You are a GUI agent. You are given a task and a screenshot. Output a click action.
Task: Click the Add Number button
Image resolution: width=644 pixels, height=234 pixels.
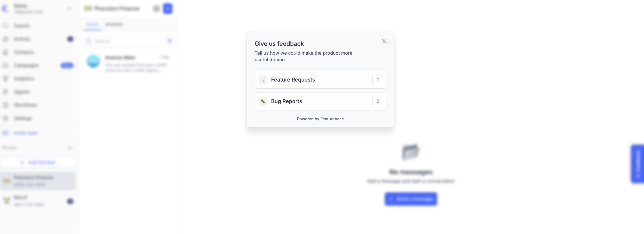[38, 162]
